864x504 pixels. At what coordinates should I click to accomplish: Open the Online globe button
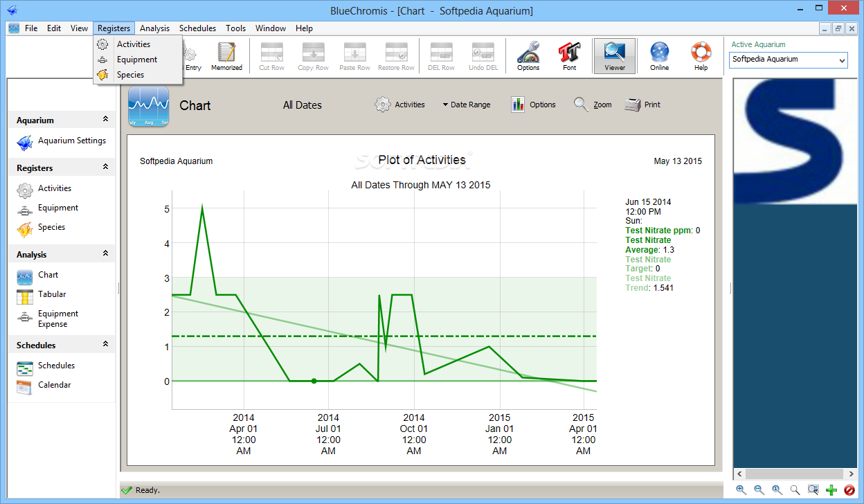[659, 56]
